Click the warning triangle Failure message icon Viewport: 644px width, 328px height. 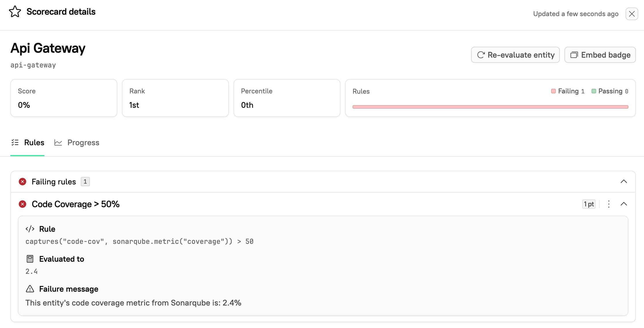click(x=30, y=289)
